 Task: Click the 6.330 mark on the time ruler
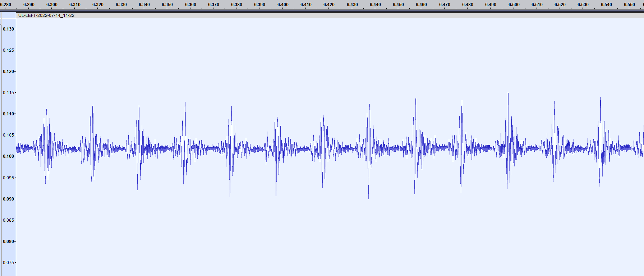tap(121, 5)
